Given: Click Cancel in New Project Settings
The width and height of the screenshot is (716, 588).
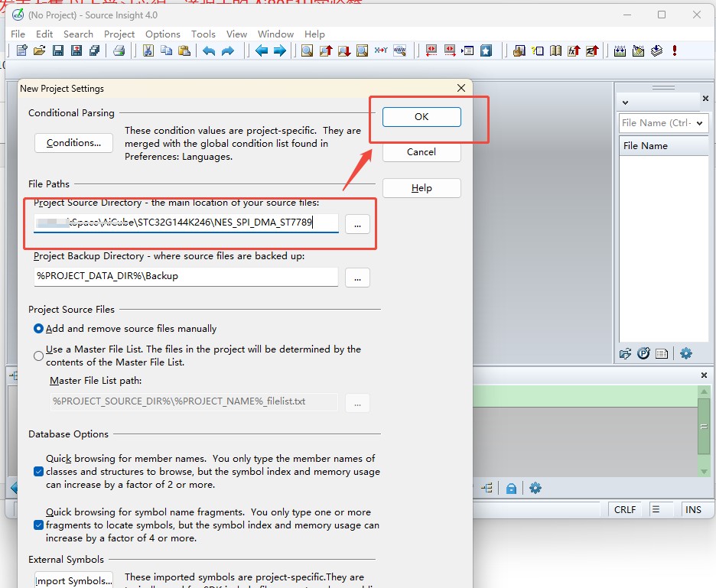Looking at the screenshot, I should coord(421,152).
